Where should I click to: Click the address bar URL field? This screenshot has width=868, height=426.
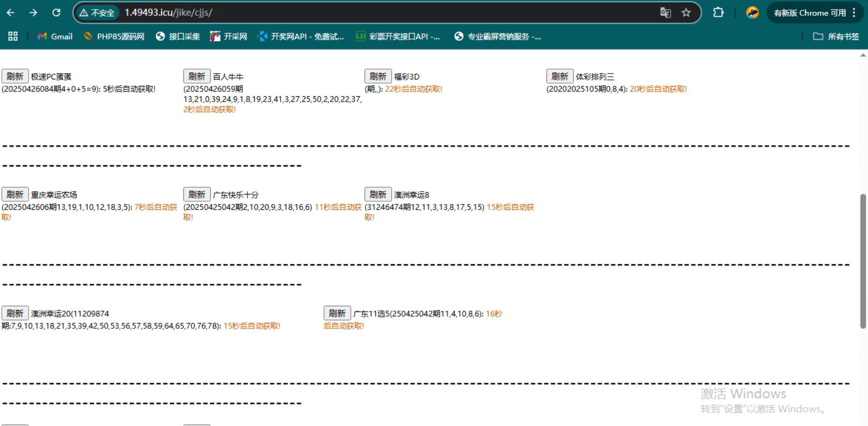click(363, 13)
